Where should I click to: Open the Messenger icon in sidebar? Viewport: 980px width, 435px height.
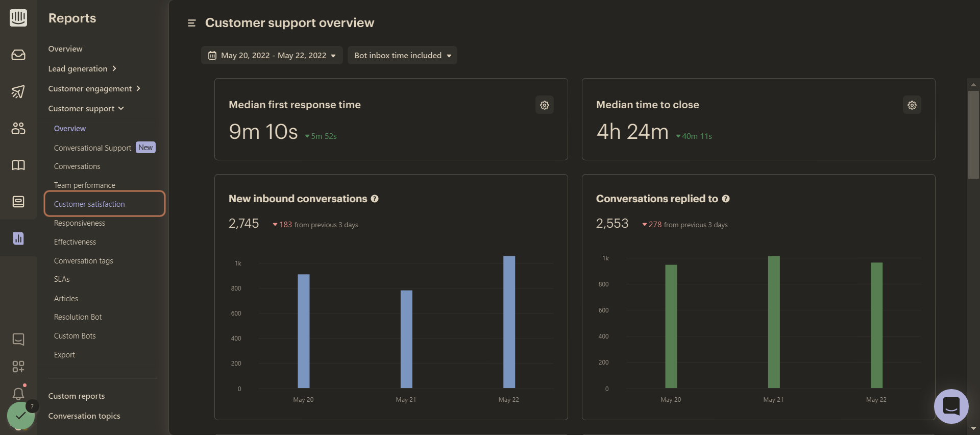pyautogui.click(x=18, y=340)
